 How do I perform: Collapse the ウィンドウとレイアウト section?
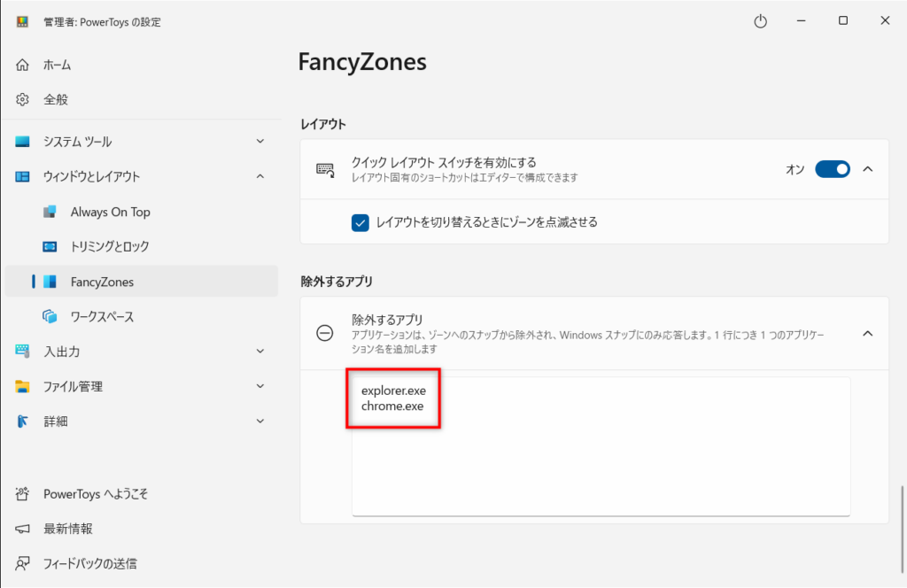point(260,176)
